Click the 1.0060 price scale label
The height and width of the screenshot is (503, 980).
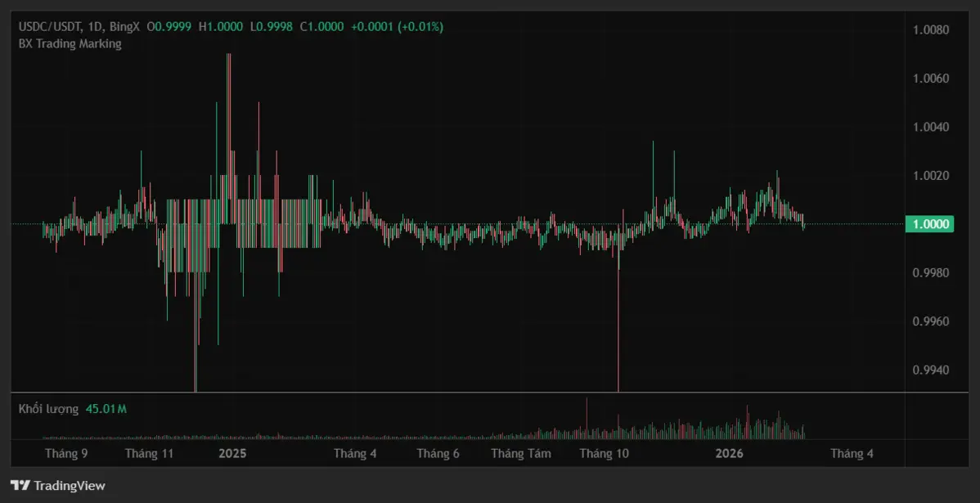(930, 79)
